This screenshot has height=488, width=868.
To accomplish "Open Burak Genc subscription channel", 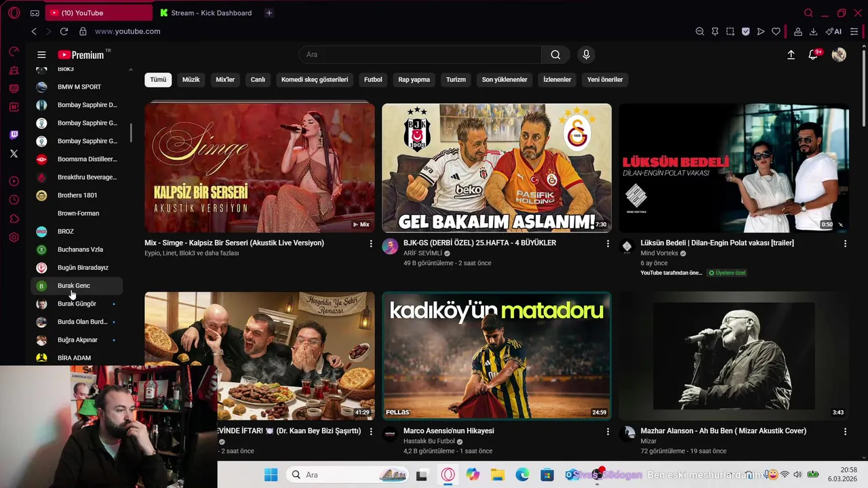I will (77, 286).
